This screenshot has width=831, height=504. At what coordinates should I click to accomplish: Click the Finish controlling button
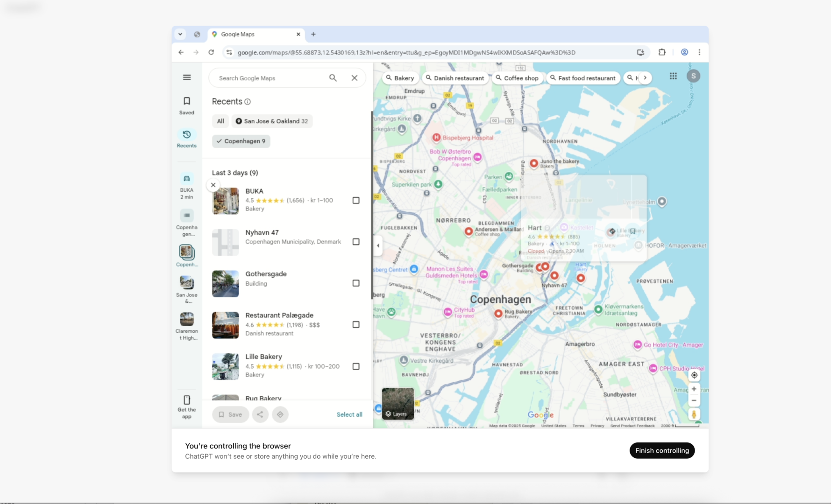[662, 450]
